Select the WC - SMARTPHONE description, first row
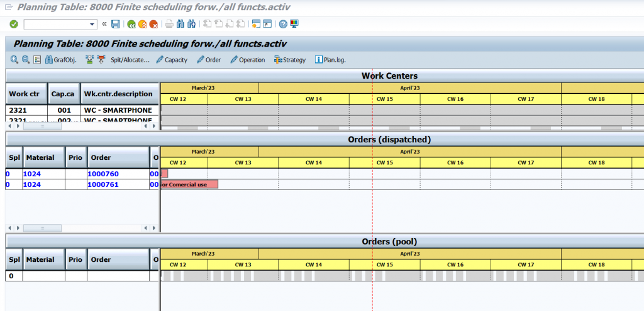 coord(119,110)
